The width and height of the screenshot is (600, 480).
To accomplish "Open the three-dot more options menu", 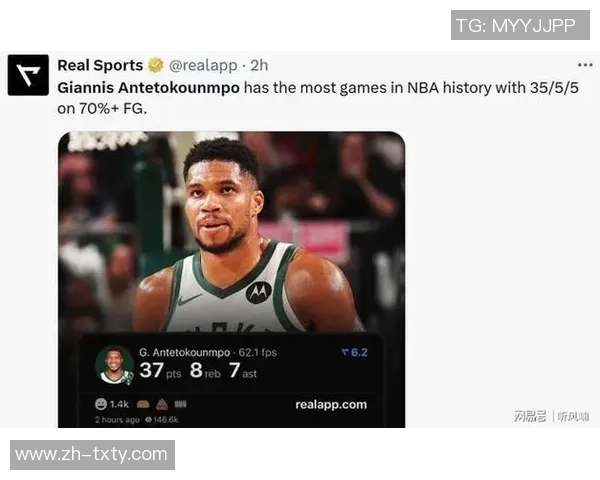I will [585, 65].
